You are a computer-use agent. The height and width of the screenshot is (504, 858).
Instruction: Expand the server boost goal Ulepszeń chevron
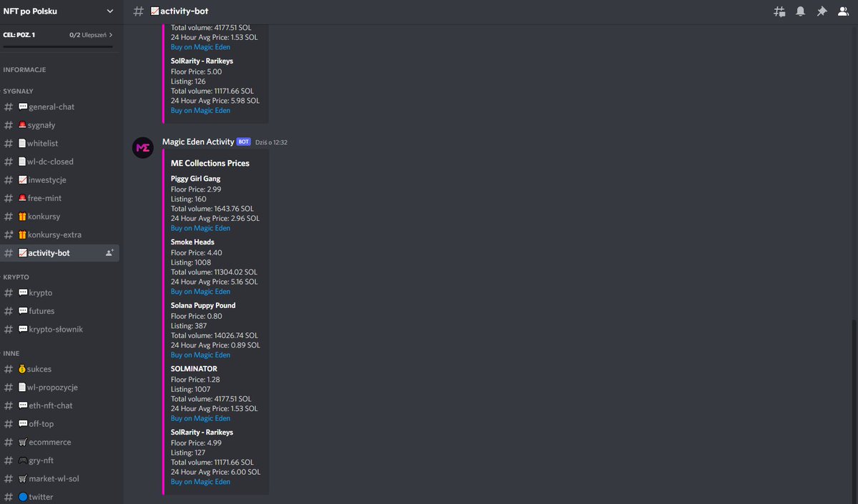[x=110, y=34]
